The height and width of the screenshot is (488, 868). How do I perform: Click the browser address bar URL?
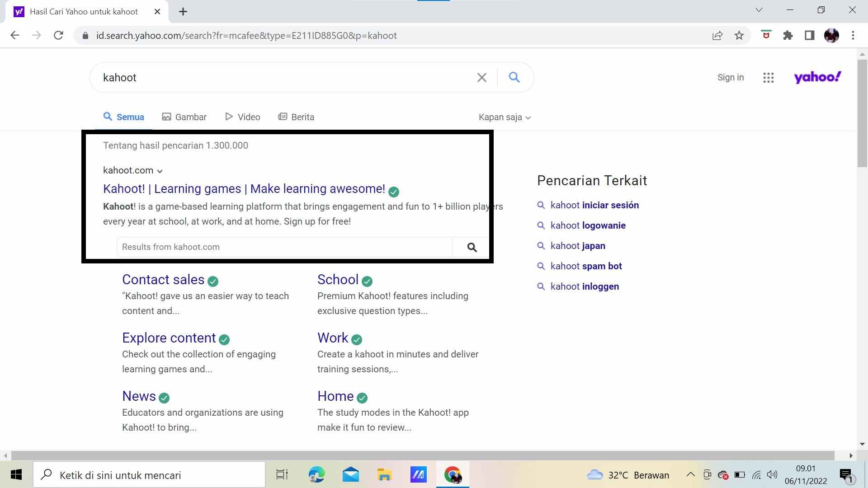[x=246, y=36]
